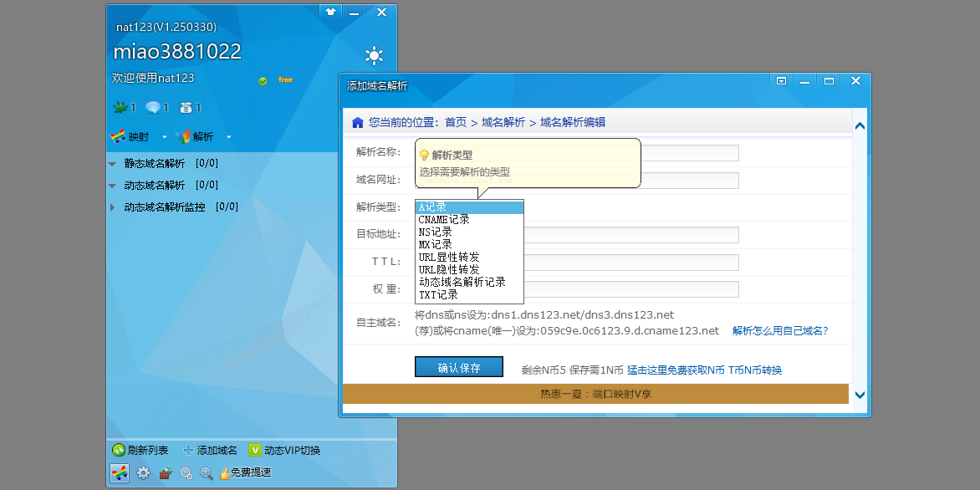
Task: Choose MX记录 option
Action: point(469,245)
